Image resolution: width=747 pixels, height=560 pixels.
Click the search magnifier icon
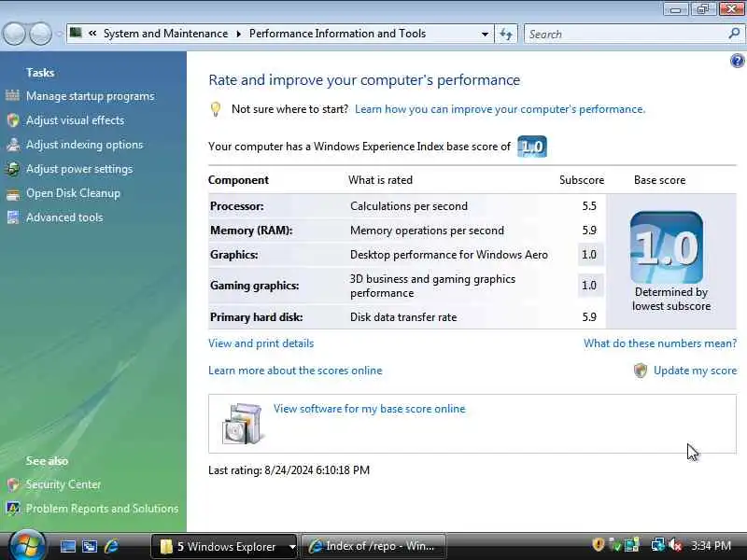click(734, 34)
